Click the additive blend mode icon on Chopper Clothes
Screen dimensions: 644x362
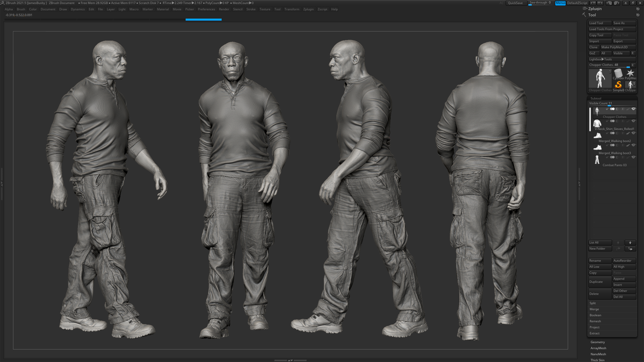tap(612, 109)
